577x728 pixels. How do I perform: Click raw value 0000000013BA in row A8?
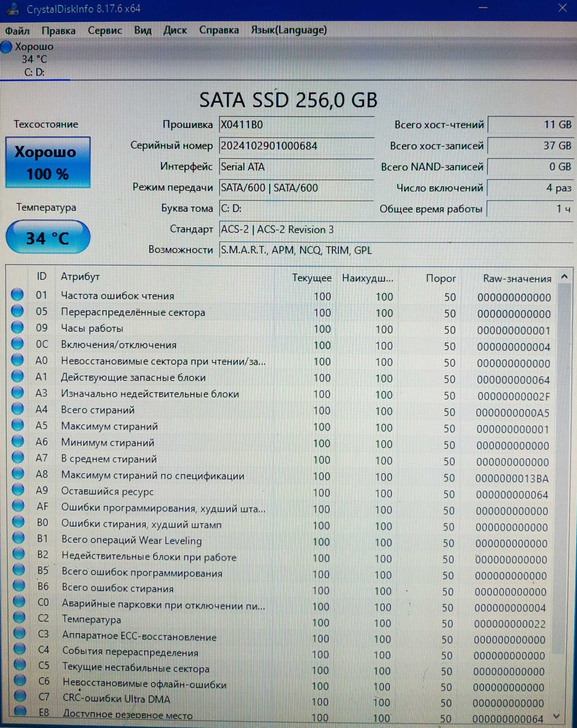512,478
